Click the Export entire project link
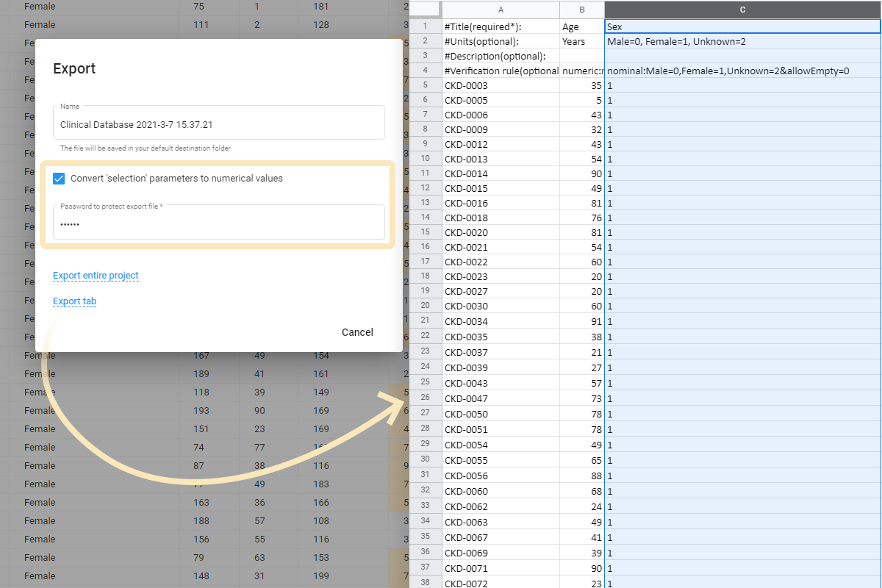Viewport: 882px width, 588px height. (96, 276)
